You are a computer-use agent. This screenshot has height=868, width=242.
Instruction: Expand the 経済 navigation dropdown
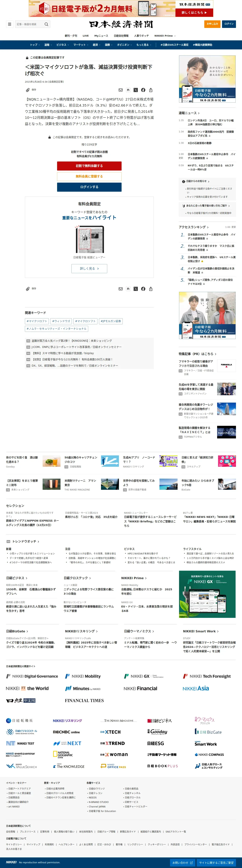[x=97, y=45]
